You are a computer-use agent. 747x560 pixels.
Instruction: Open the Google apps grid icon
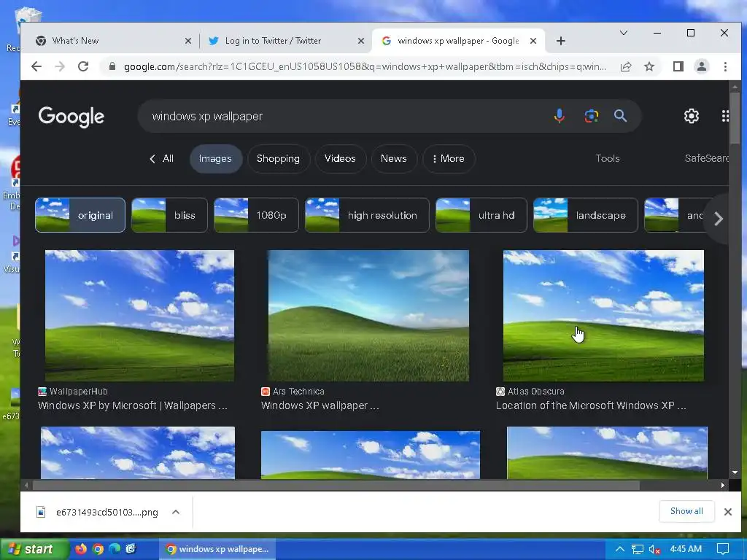(724, 116)
